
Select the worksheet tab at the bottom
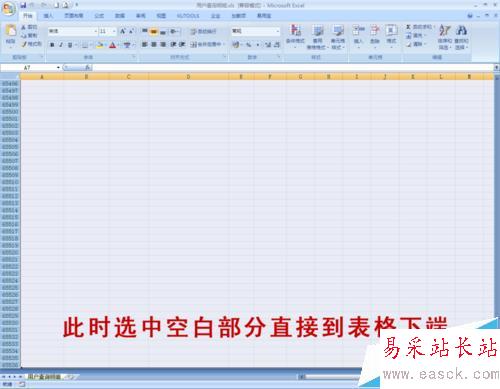[44, 377]
